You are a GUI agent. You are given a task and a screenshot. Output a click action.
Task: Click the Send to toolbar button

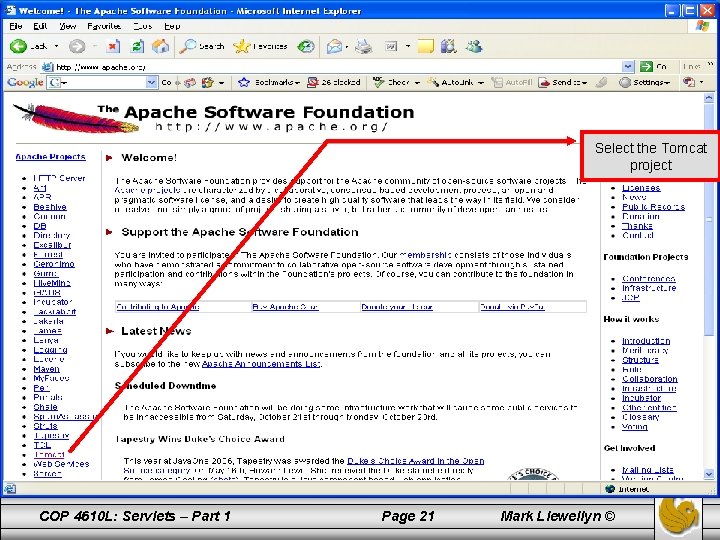[562, 83]
